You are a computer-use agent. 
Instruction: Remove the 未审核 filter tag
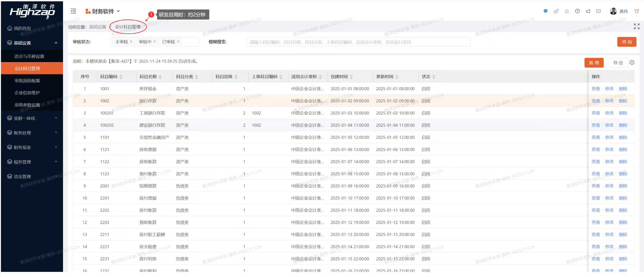coord(131,42)
